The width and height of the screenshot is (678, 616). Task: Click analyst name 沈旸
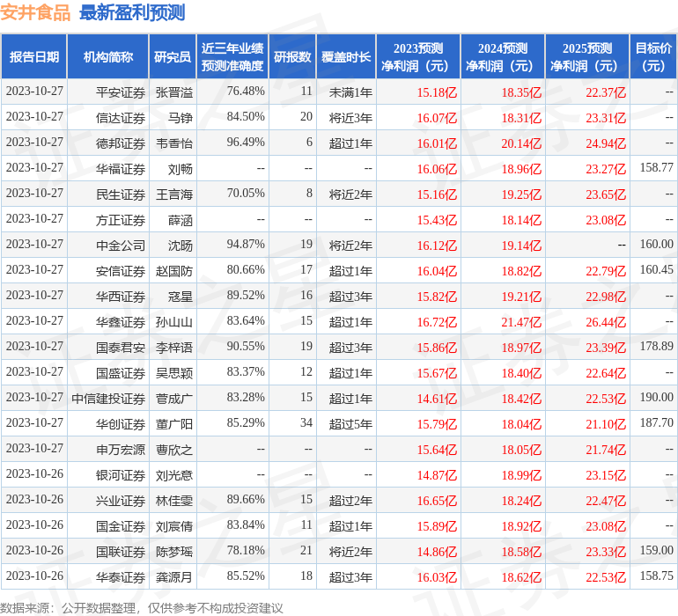coord(180,246)
